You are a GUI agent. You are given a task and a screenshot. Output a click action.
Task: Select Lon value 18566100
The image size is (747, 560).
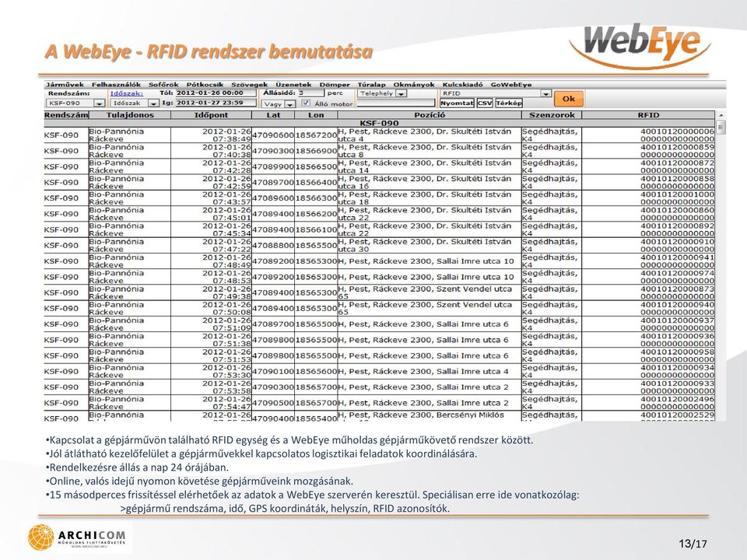(316, 229)
